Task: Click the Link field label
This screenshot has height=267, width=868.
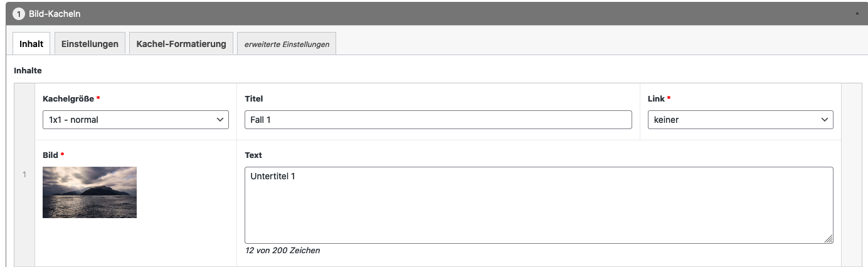Action: [x=656, y=99]
